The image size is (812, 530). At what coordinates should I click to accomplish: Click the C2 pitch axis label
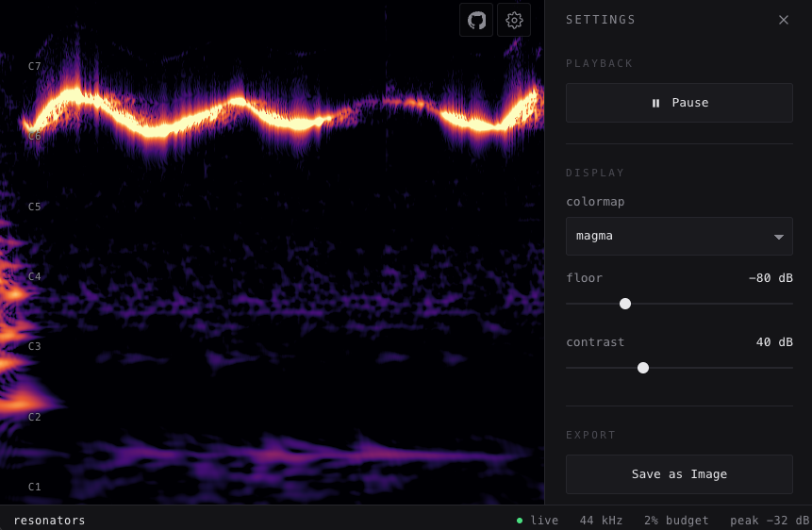[35, 417]
